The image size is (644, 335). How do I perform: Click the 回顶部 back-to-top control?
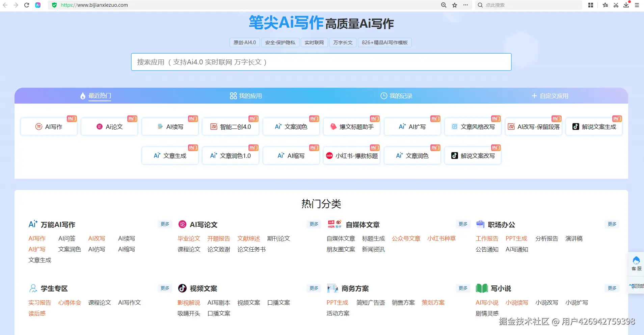coord(636,286)
